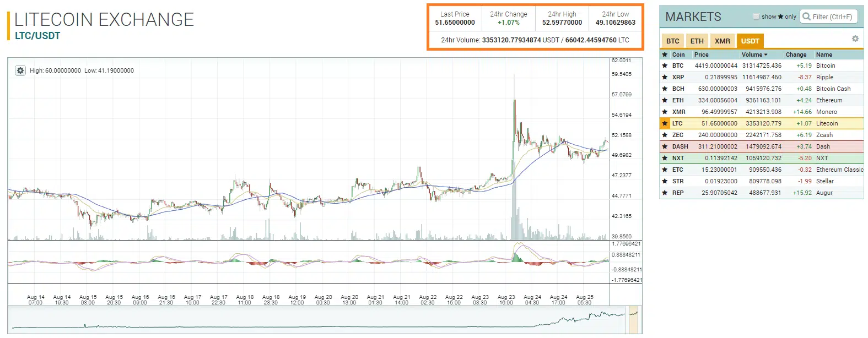Star the XRP market row
The height and width of the screenshot is (338, 868).
(665, 77)
